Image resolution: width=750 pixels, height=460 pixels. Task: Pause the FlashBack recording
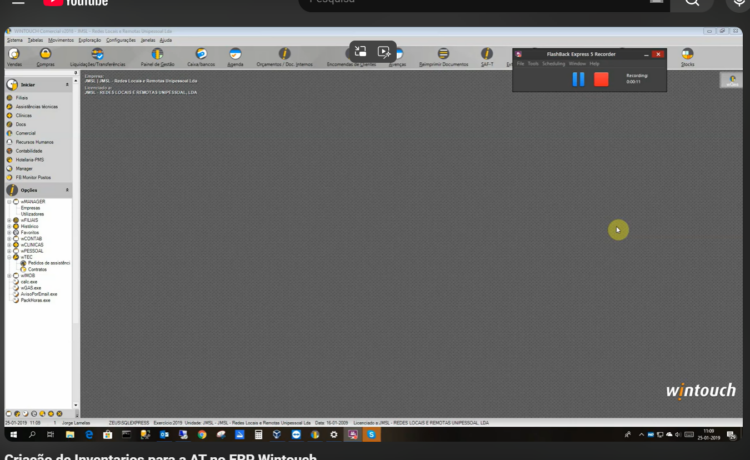click(578, 79)
